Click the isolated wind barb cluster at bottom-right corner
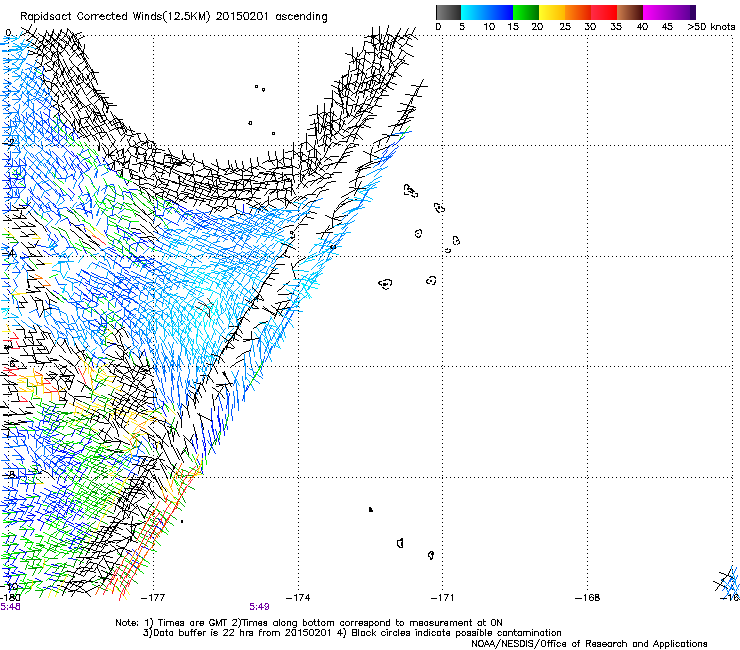Screen dimensions: 740x650 click(727, 582)
